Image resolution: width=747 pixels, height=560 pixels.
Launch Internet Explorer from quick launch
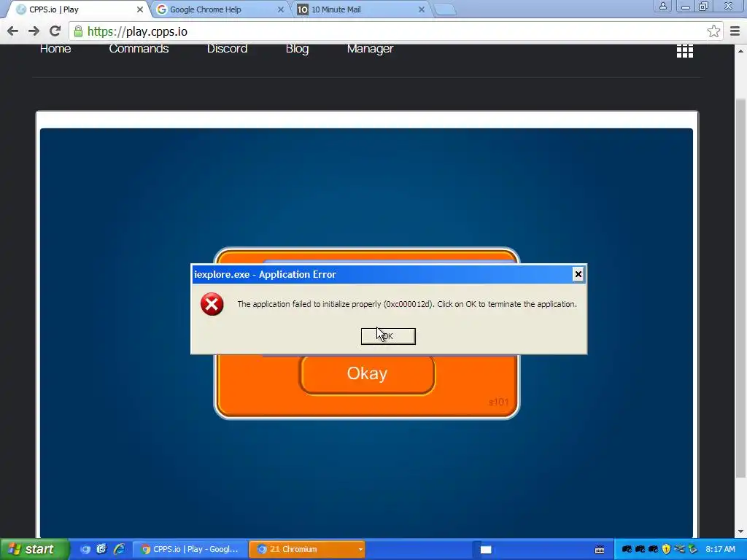click(119, 549)
